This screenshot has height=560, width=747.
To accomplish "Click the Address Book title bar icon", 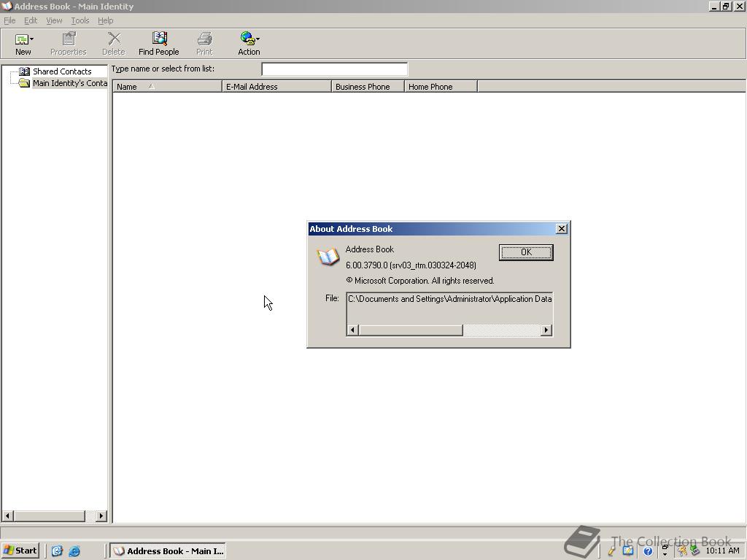I will [7, 6].
